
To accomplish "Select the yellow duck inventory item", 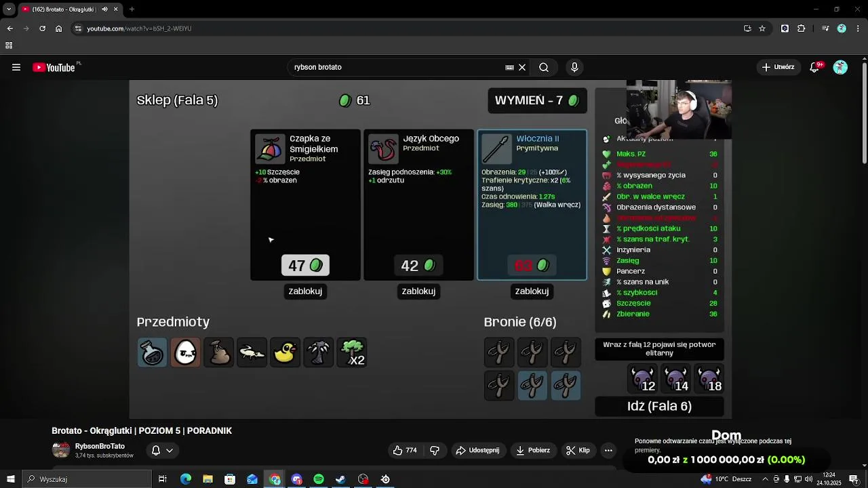I will tap(285, 352).
